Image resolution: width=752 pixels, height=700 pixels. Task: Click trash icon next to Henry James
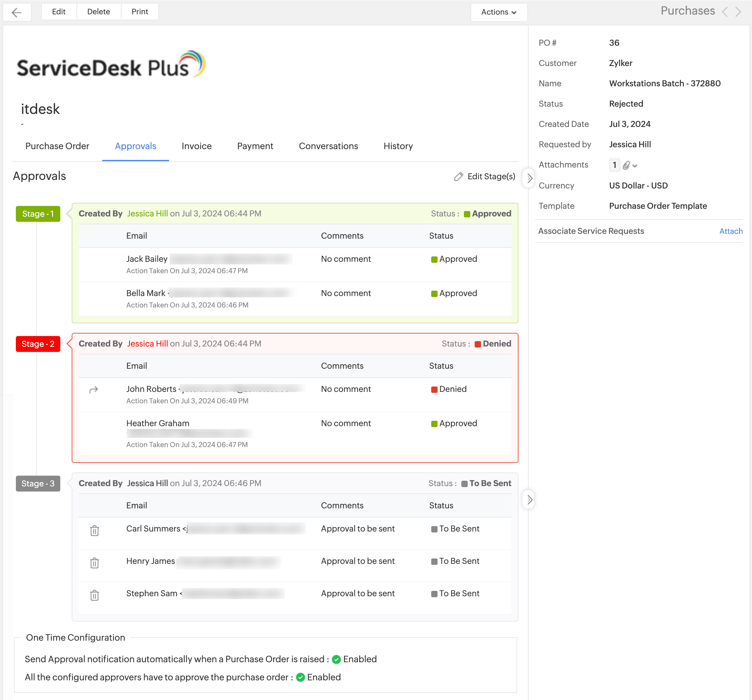(95, 563)
